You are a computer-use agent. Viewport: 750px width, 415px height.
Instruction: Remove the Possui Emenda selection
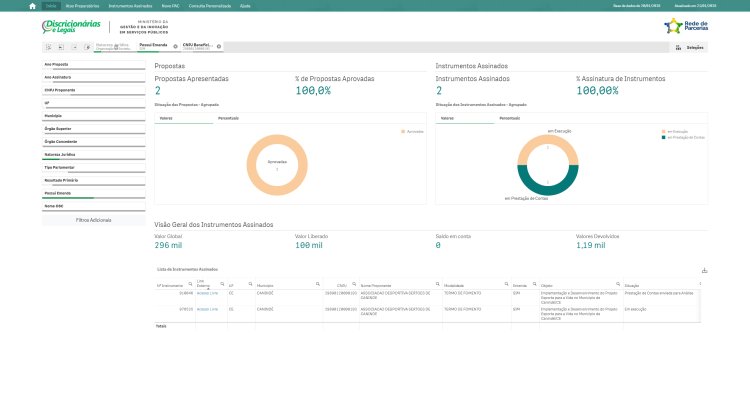point(175,46)
